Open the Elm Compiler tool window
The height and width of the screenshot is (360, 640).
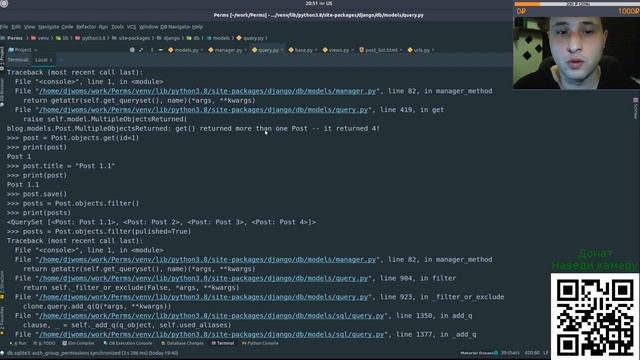coord(78,343)
